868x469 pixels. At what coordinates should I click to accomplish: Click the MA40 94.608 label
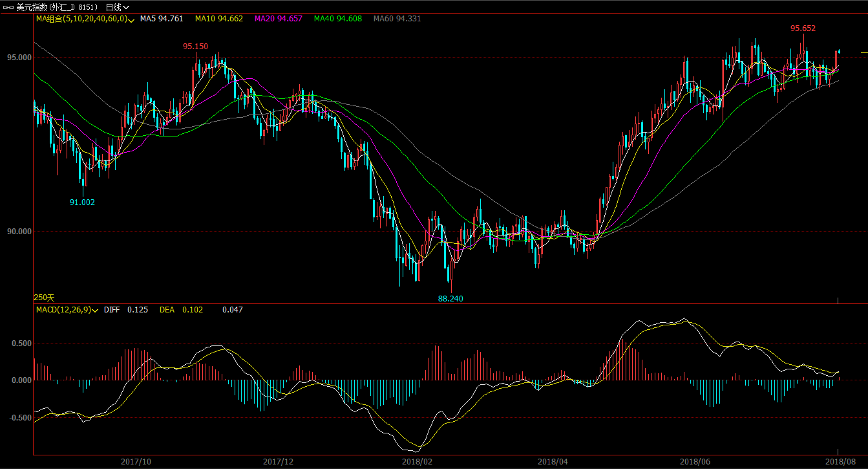pos(338,19)
